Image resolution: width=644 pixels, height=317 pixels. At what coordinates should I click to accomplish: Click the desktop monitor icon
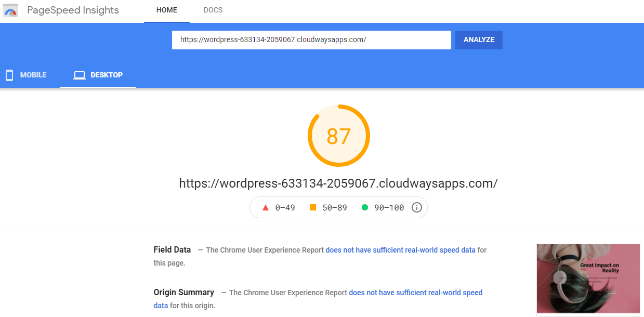[x=79, y=75]
